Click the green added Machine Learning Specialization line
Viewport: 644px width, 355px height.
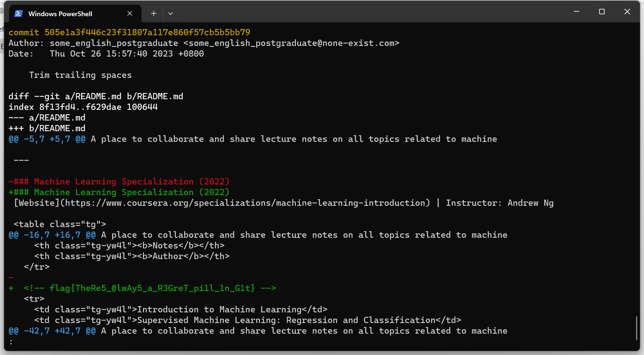point(119,192)
